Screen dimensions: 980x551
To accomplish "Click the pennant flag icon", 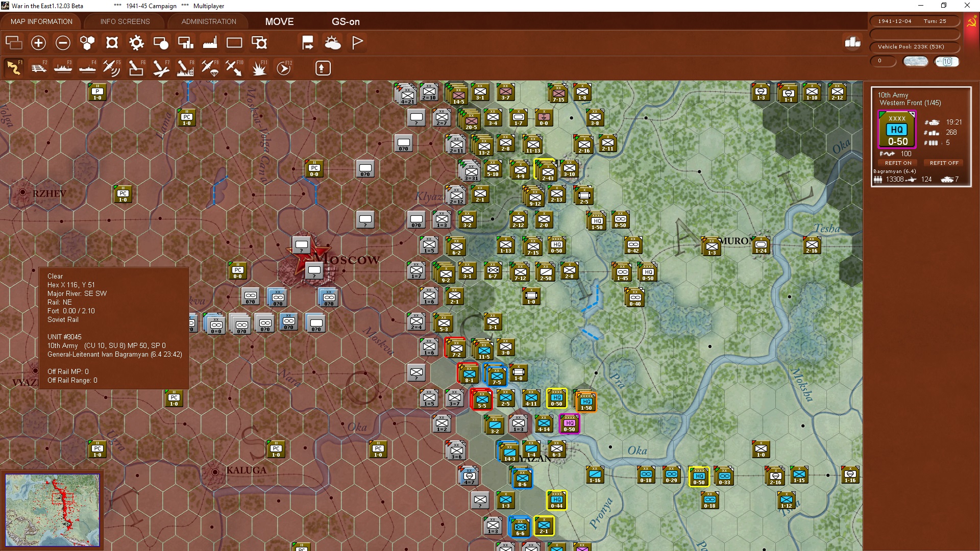I will click(357, 43).
